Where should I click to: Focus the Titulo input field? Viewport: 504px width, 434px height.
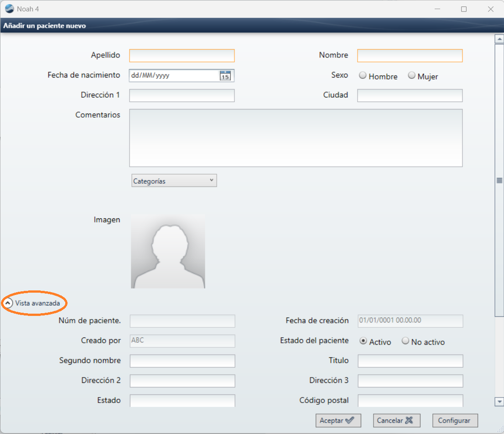click(x=410, y=361)
